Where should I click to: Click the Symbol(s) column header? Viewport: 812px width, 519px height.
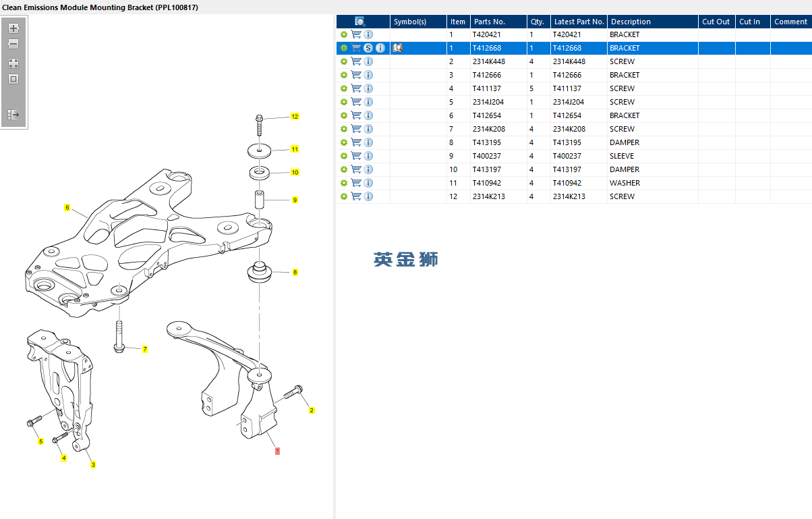coord(418,22)
